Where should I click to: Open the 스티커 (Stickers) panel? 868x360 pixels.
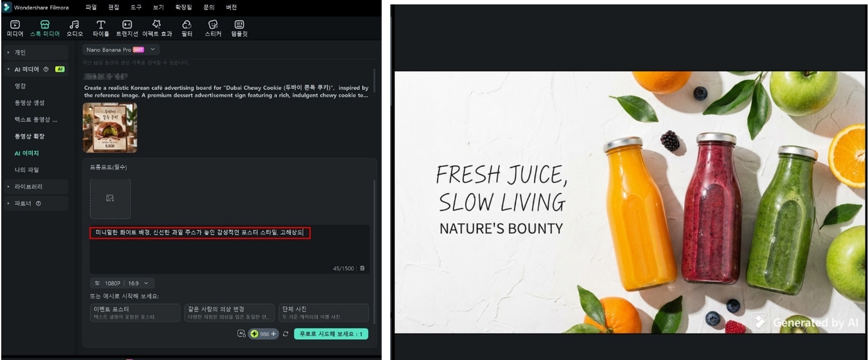tap(213, 28)
